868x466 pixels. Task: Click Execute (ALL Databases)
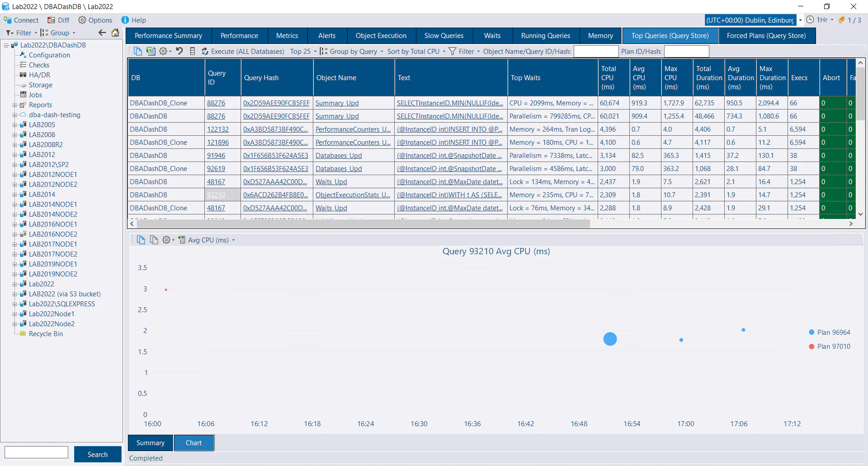pyautogui.click(x=243, y=52)
